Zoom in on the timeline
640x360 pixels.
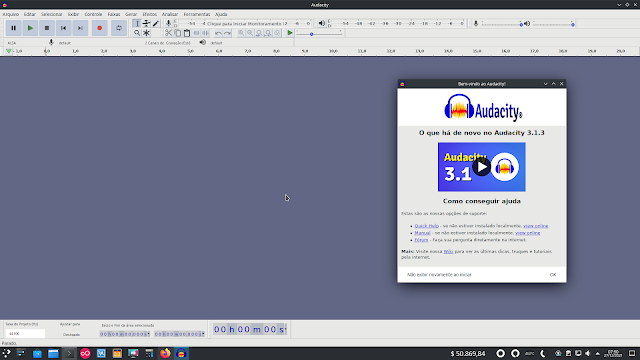pyautogui.click(x=241, y=33)
